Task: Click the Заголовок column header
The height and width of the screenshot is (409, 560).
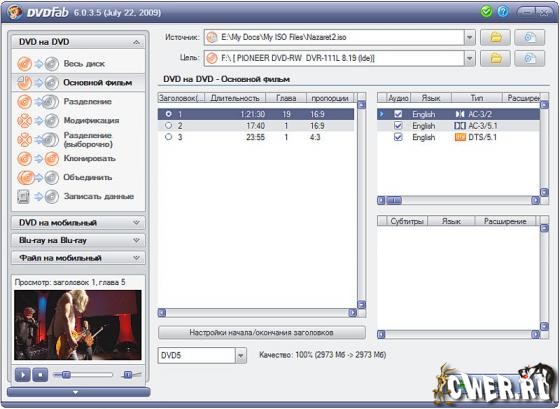Action: pyautogui.click(x=181, y=98)
